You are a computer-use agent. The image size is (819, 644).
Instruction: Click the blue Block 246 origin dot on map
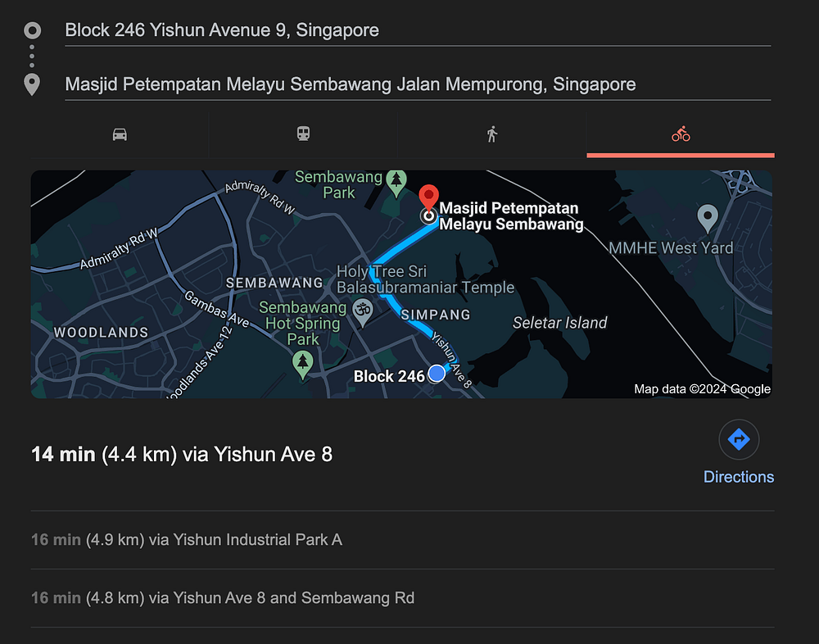coord(437,374)
